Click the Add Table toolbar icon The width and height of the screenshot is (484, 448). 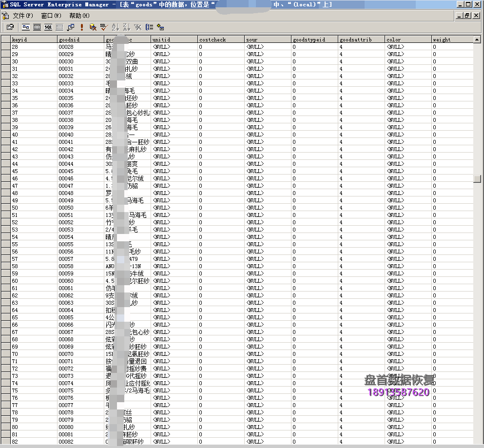[160, 27]
